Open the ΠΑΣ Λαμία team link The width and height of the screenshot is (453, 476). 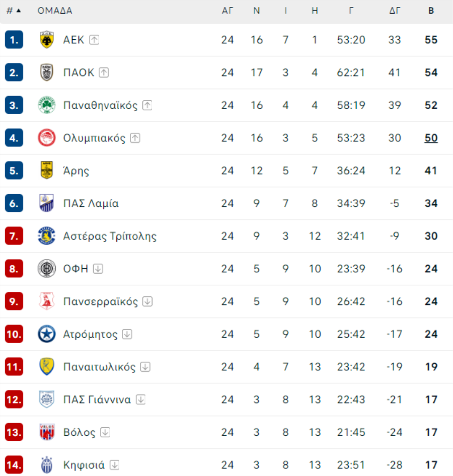coord(91,203)
